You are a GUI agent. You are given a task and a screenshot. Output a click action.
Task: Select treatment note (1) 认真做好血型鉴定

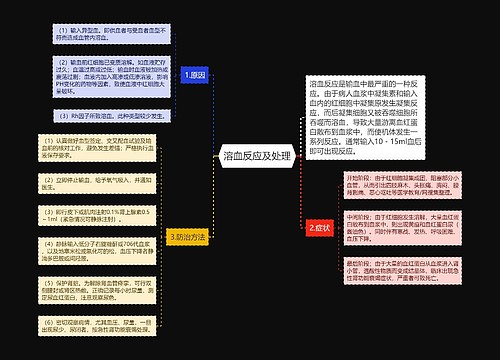(97, 148)
